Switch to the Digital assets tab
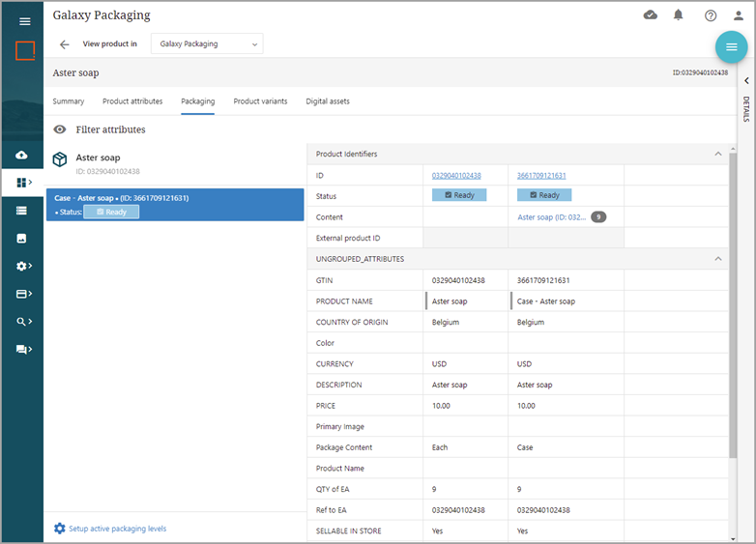The width and height of the screenshot is (756, 544). coord(328,101)
